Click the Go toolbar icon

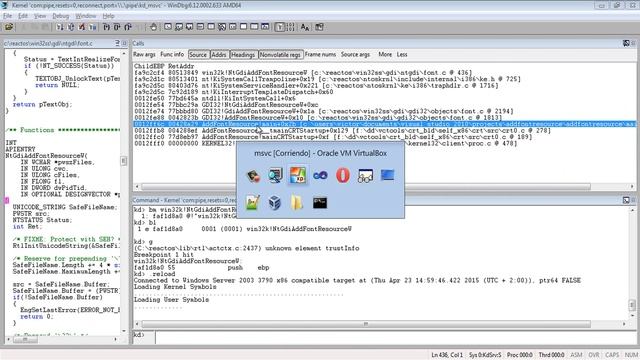pyautogui.click(x=60, y=27)
